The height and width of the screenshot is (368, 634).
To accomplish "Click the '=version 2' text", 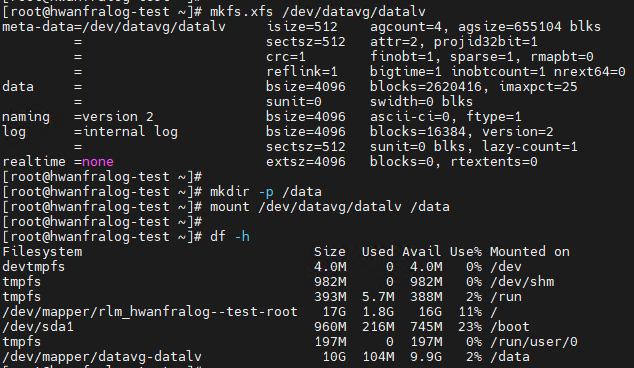I will pos(114,117).
